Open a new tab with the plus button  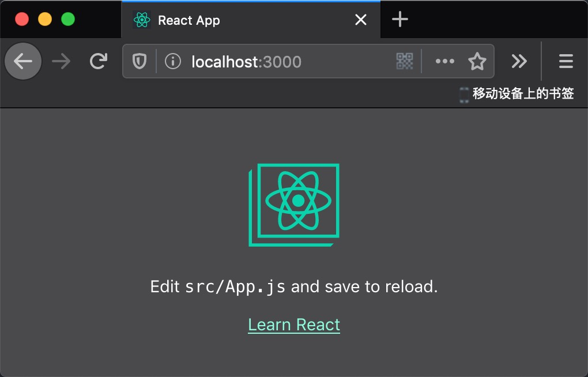[399, 19]
